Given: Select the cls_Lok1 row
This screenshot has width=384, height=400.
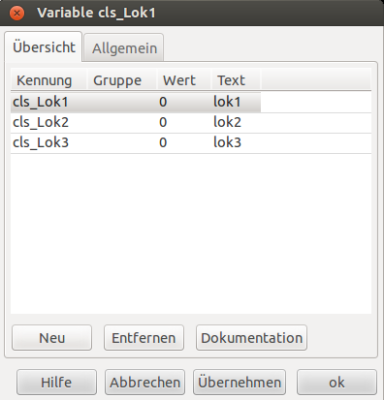Looking at the screenshot, I should click(191, 102).
